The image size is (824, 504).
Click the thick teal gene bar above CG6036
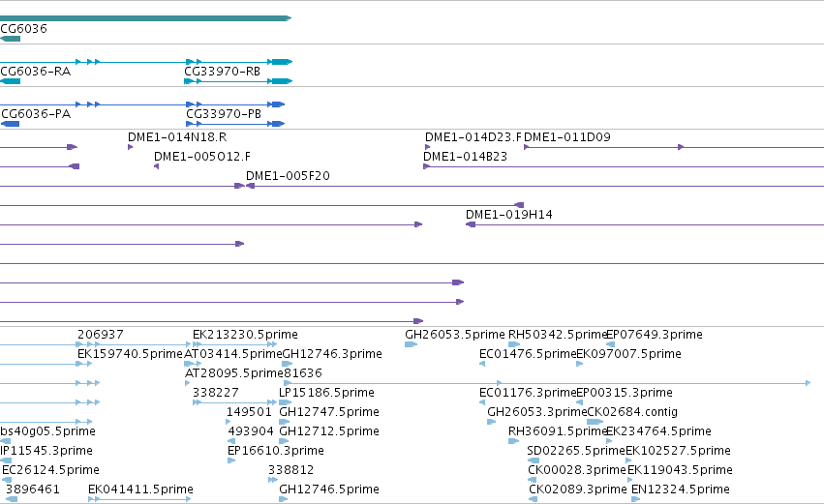click(145, 18)
